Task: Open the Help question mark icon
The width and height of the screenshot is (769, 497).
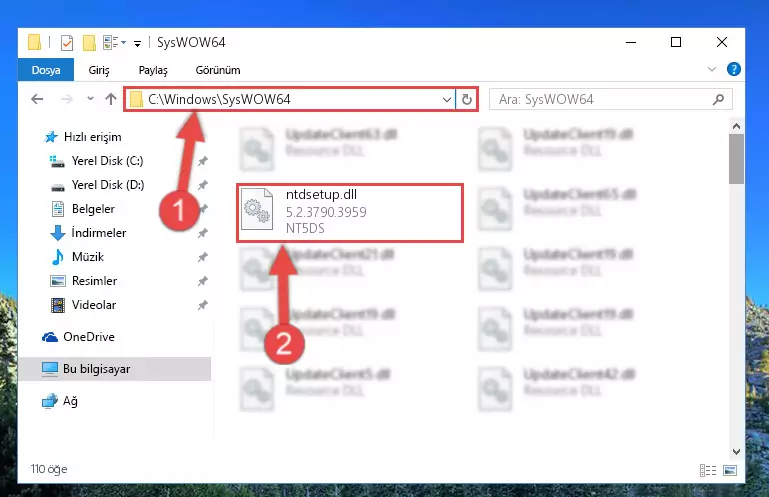Action: (734, 69)
